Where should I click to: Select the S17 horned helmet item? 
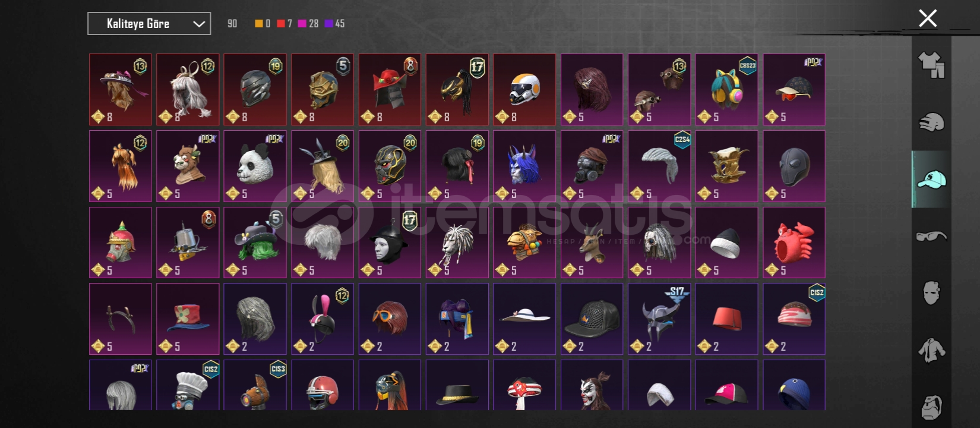659,319
